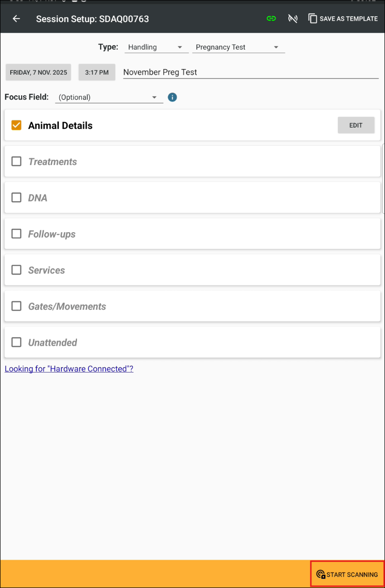Expand the Focus Field dropdown
This screenshot has width=385, height=588.
click(108, 97)
